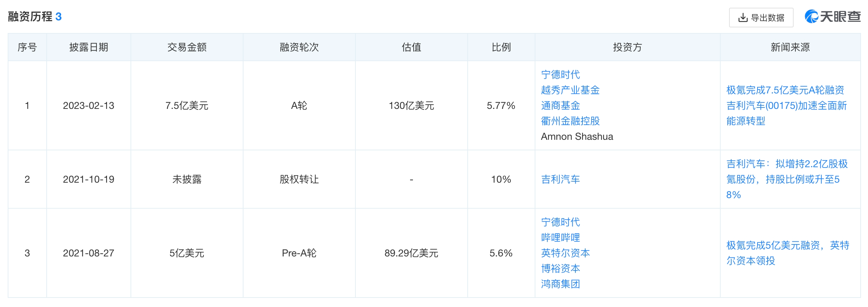Open investor link 鸿商集团
868x307 pixels.
click(560, 284)
